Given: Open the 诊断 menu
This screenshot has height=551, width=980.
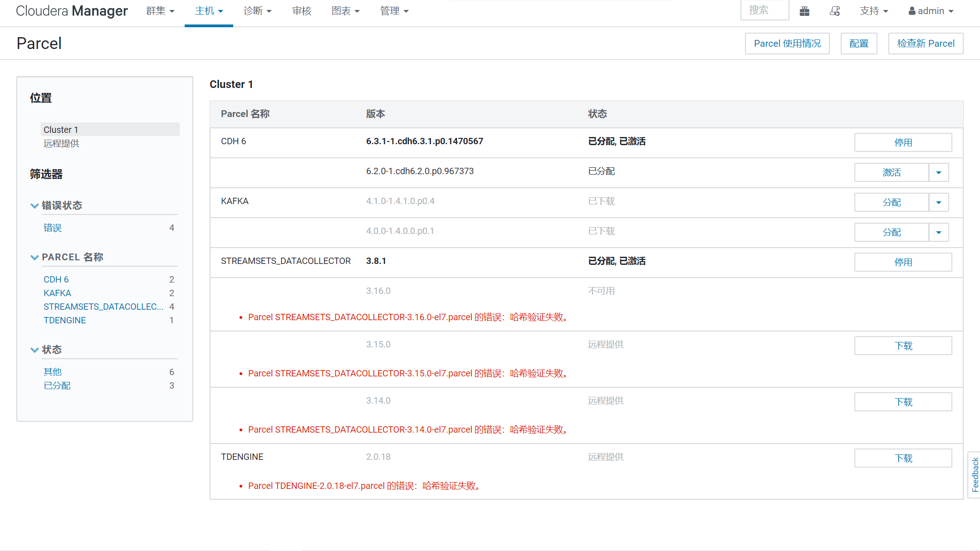Looking at the screenshot, I should [257, 11].
